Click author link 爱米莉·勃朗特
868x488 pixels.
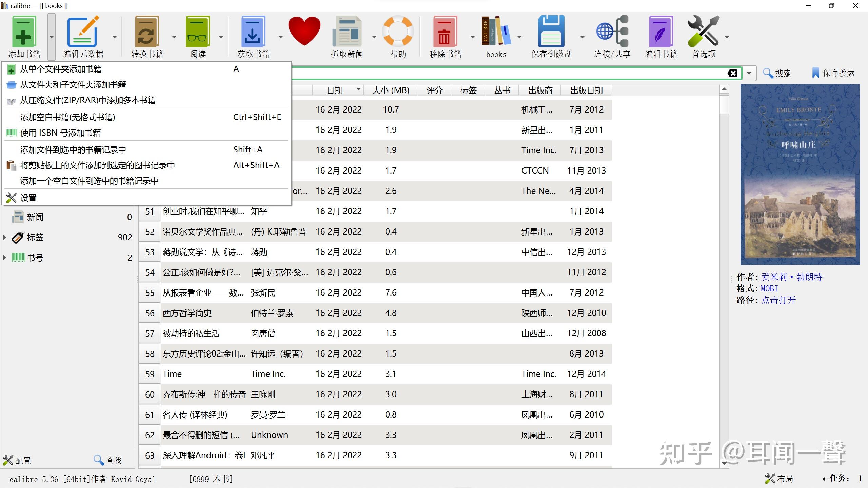tap(791, 277)
